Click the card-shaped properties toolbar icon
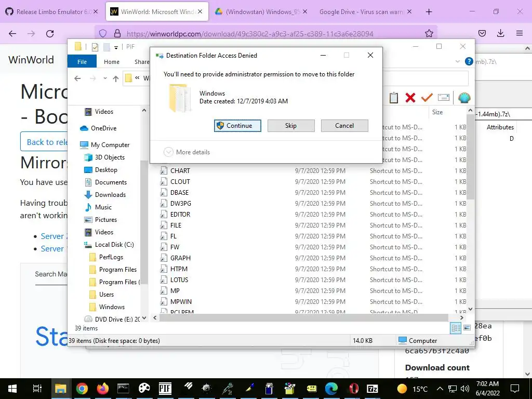 444,98
